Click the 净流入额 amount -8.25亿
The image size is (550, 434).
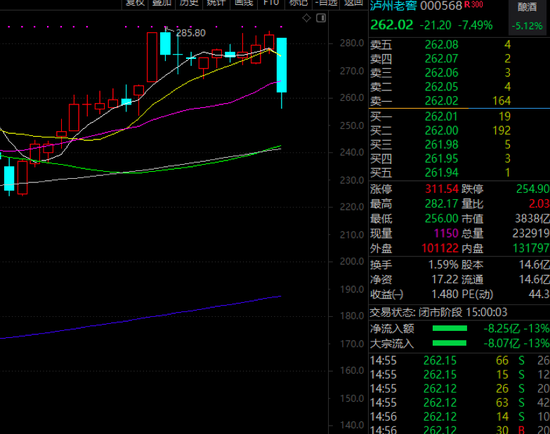point(502,329)
